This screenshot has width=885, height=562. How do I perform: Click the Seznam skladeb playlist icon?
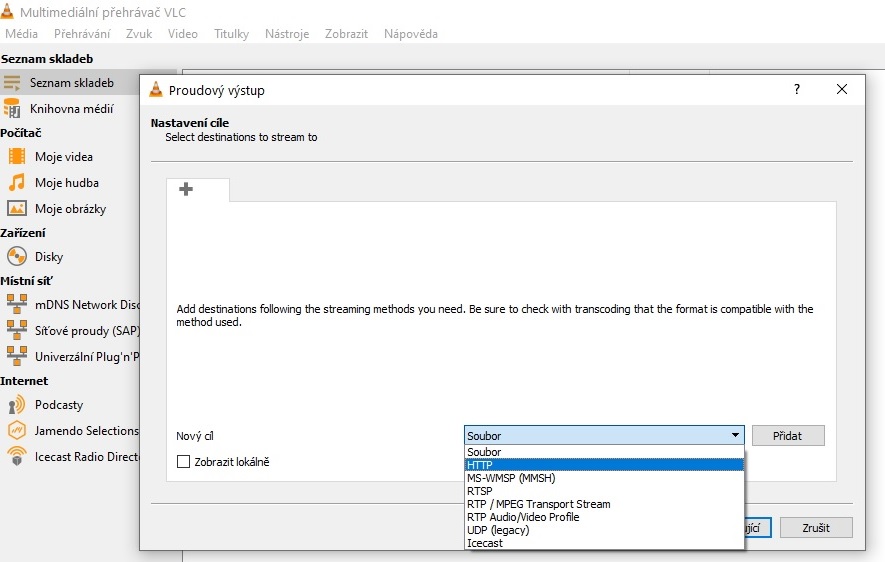coord(12,83)
